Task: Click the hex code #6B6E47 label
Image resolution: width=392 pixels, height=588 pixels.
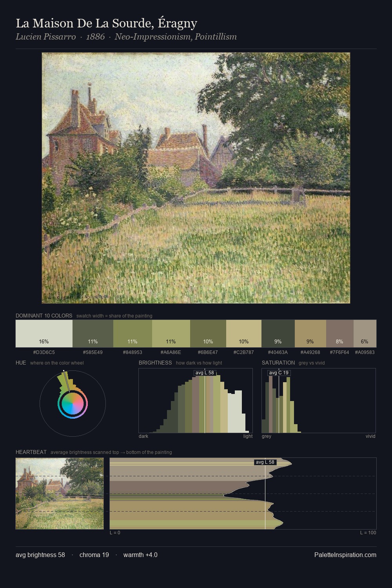Action: coord(208,352)
